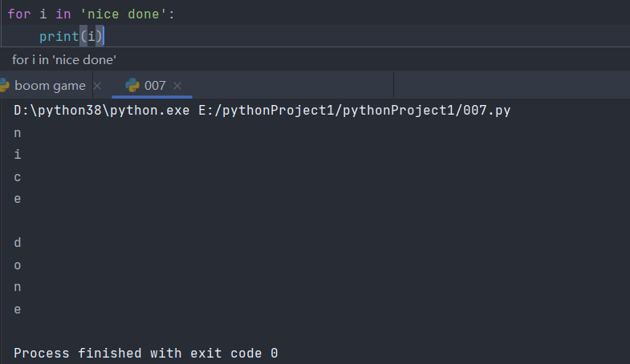Click the 'Process finished with exit code 0' line
This screenshot has width=630, height=364.
146,353
